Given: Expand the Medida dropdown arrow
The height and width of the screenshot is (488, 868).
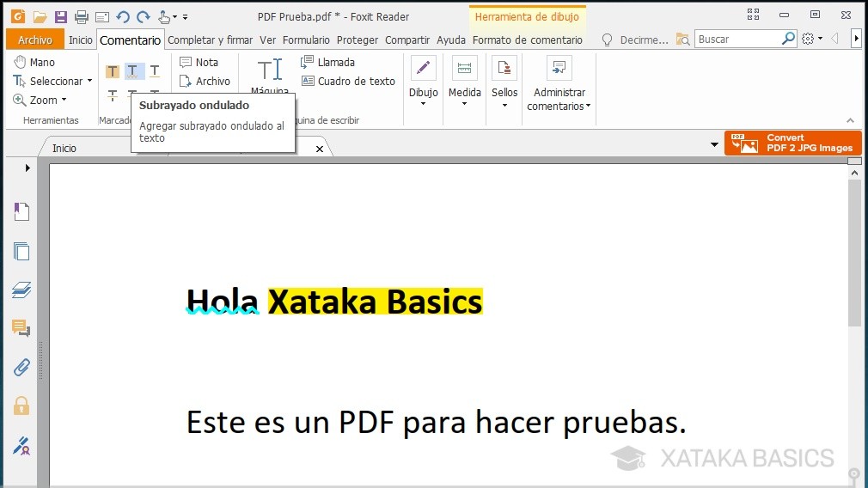Looking at the screenshot, I should click(464, 103).
